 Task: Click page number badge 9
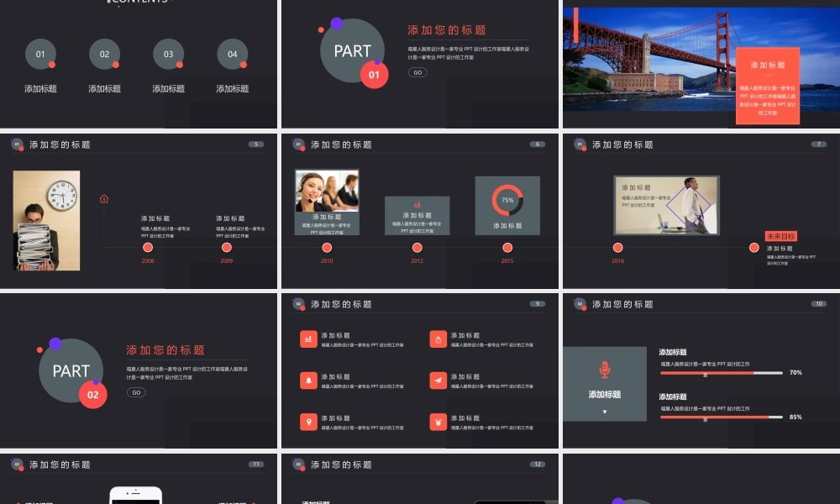(538, 304)
